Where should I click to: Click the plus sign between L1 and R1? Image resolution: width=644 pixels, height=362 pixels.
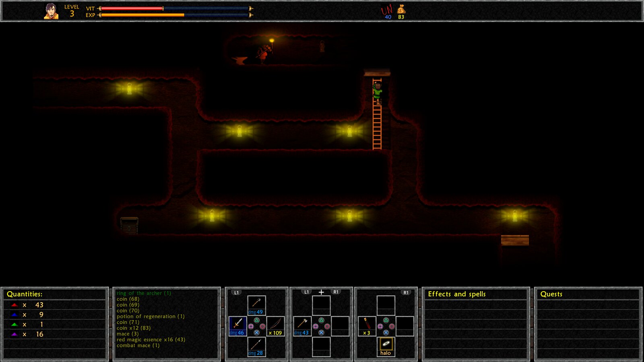(321, 292)
